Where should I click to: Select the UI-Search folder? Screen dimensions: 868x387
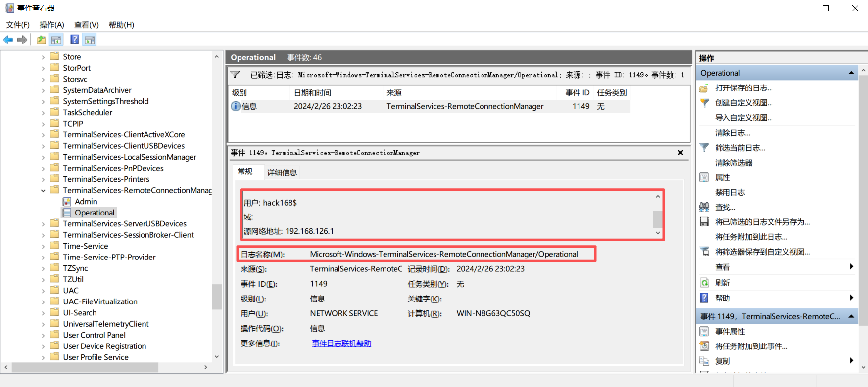coord(80,313)
